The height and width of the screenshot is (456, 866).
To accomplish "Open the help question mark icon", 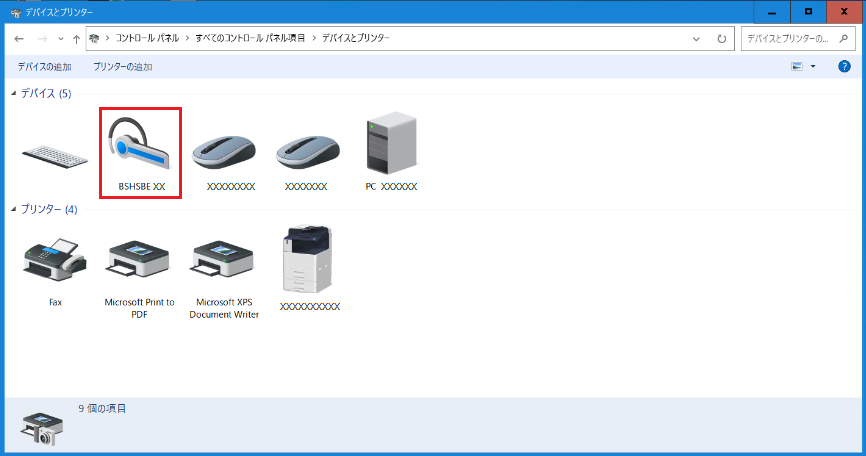I will point(844,67).
